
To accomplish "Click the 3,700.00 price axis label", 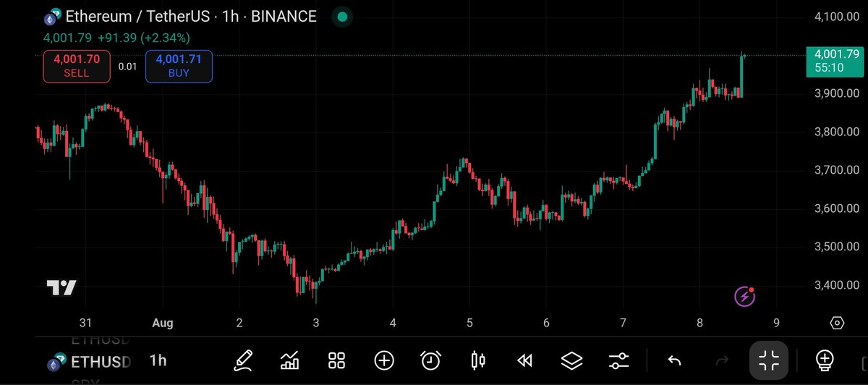I will [x=837, y=170].
